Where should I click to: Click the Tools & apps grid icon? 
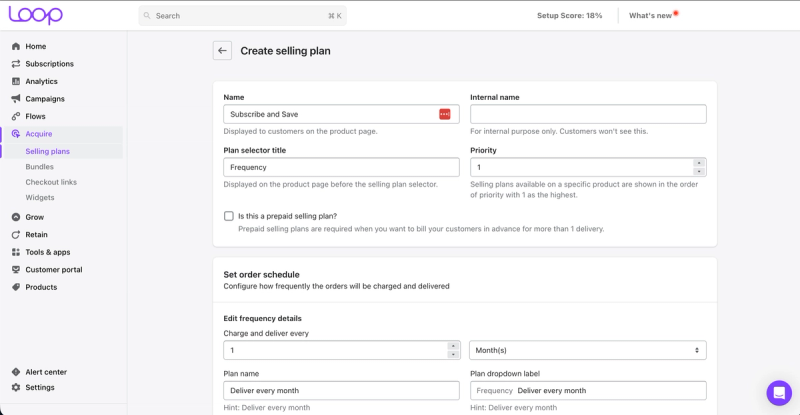[x=16, y=252]
